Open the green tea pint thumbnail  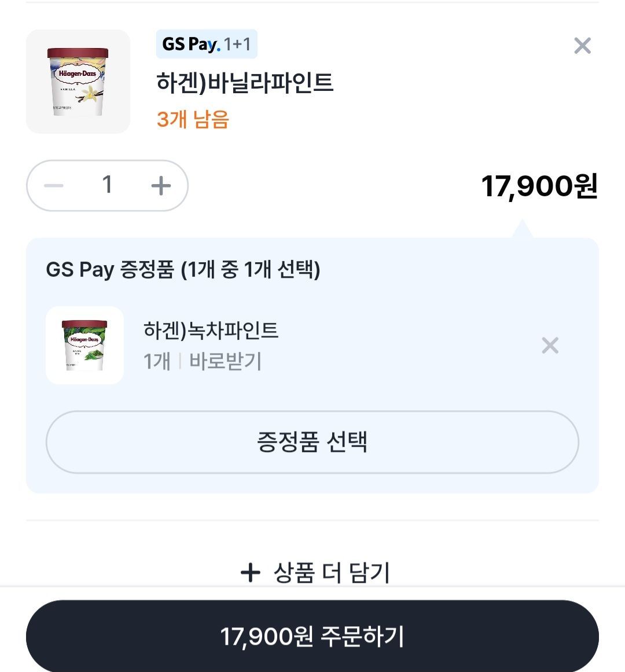click(x=84, y=345)
